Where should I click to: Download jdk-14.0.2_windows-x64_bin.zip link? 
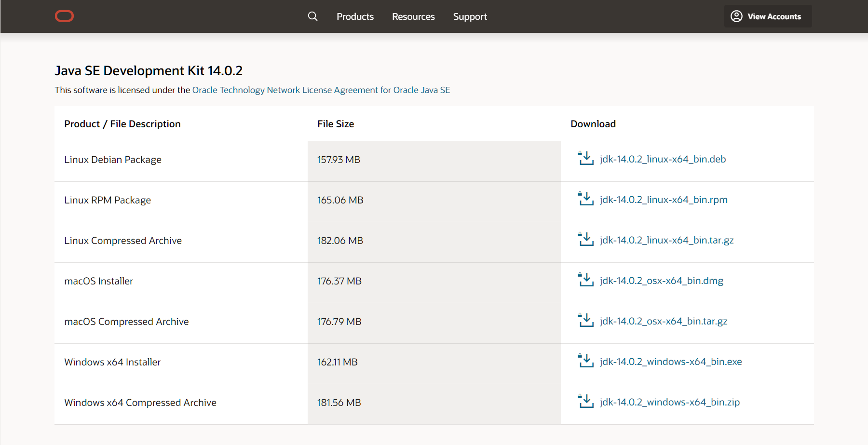tap(670, 402)
